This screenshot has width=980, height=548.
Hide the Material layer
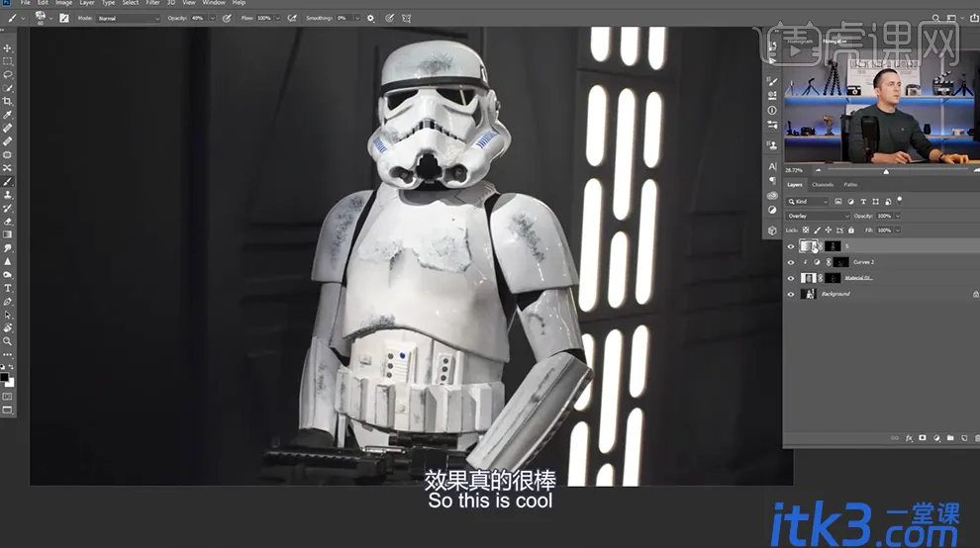791,278
